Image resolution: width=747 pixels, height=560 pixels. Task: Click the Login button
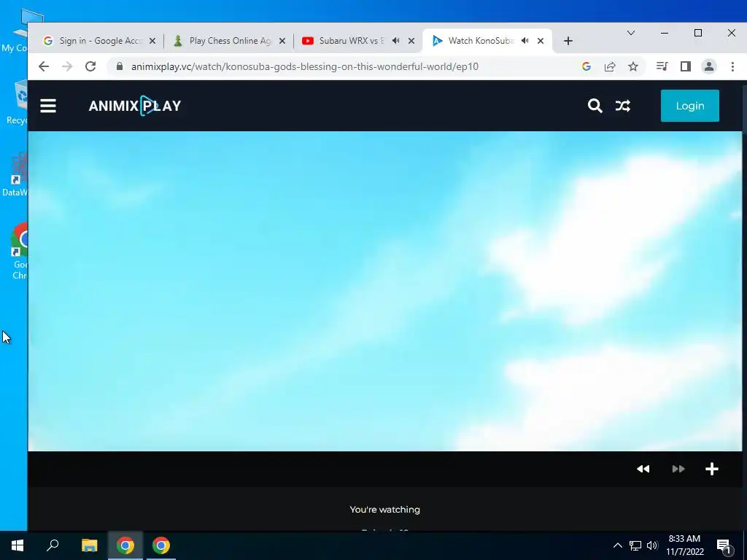click(690, 106)
